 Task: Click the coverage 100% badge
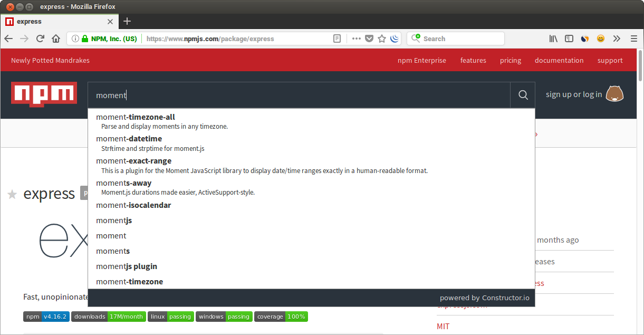(282, 317)
